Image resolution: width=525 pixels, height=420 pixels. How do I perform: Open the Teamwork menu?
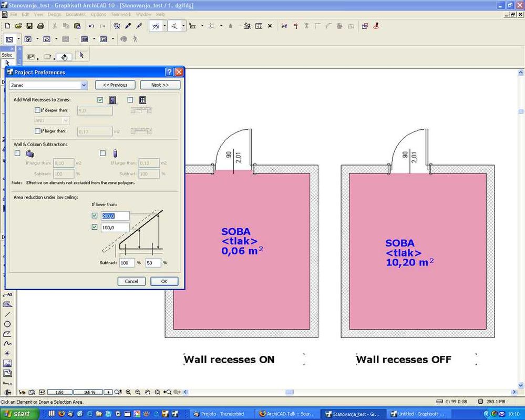(x=121, y=14)
